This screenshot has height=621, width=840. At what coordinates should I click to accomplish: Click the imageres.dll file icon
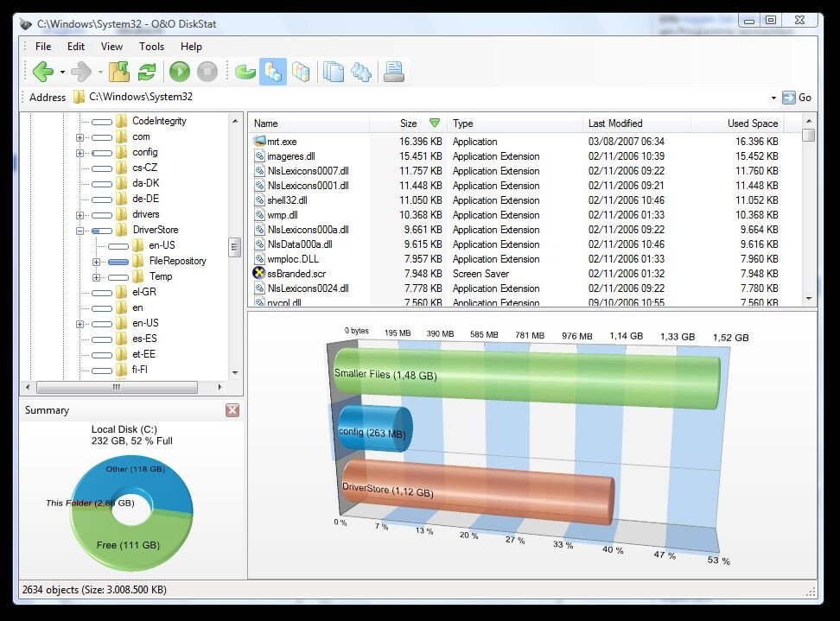tap(260, 155)
